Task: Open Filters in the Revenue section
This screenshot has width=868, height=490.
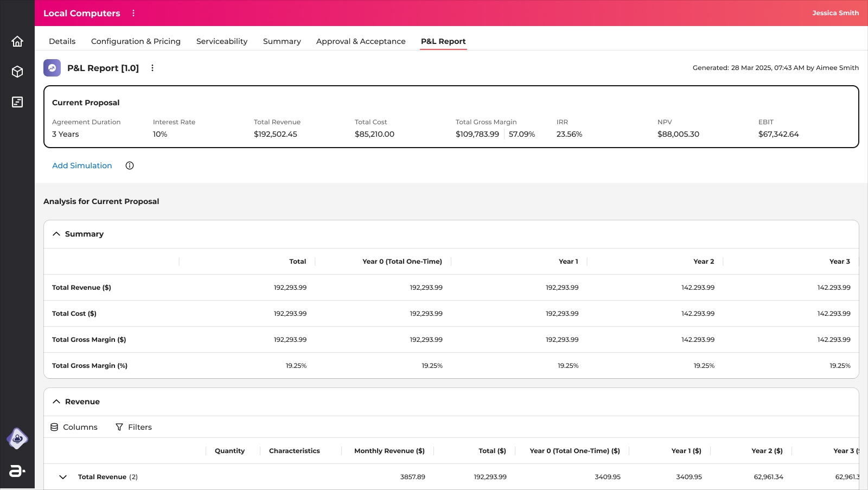Action: click(x=133, y=427)
